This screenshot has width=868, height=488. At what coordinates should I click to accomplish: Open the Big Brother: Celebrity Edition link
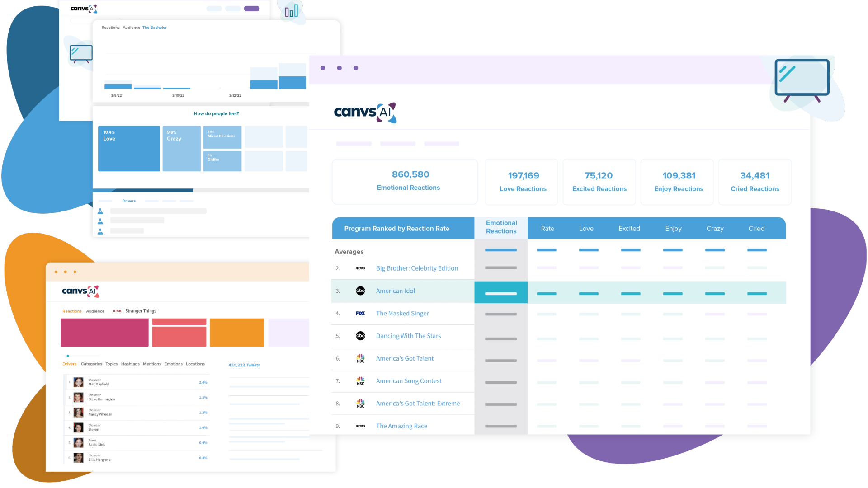(417, 268)
